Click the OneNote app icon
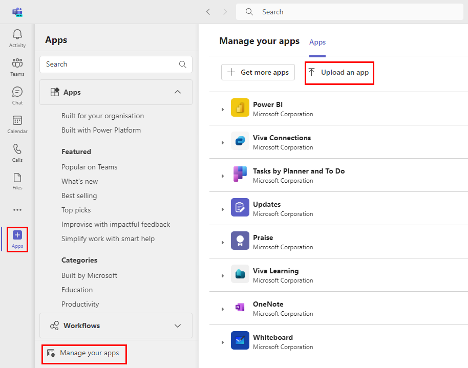Image resolution: width=468 pixels, height=368 pixels. [x=240, y=307]
